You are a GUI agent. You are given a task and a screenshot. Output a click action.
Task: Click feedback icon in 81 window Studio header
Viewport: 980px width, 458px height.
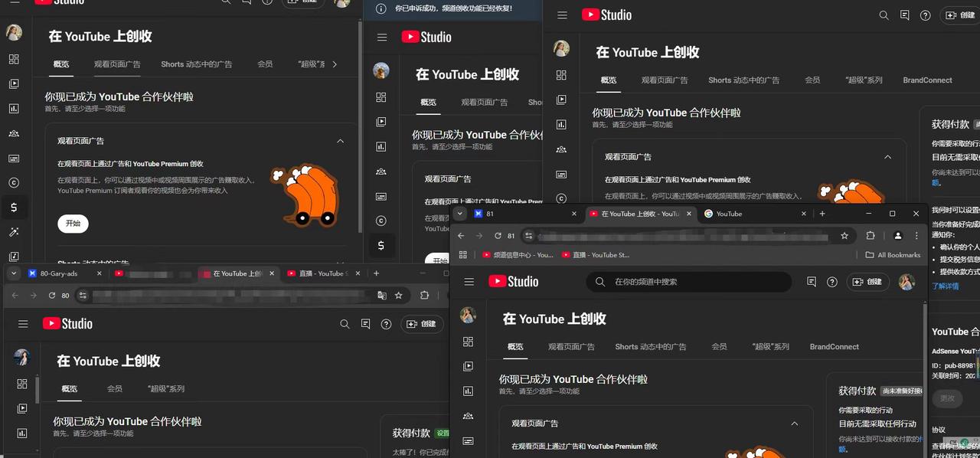(812, 282)
